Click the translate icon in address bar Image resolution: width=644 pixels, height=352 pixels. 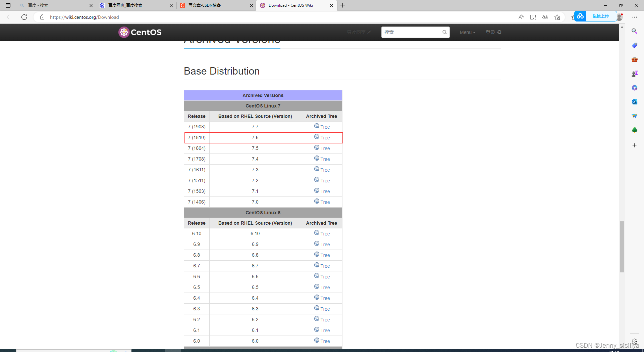coord(545,17)
